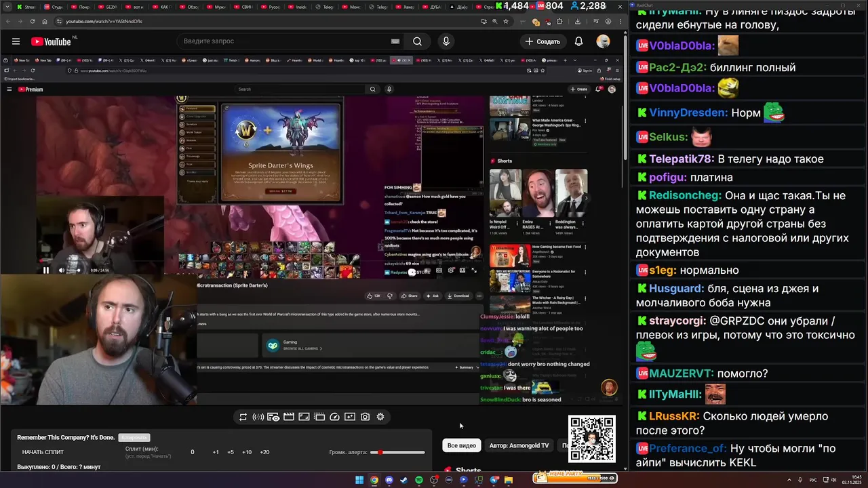This screenshot has width=868, height=488.
Task: Switch to the first browser tab
Action: 26,7
